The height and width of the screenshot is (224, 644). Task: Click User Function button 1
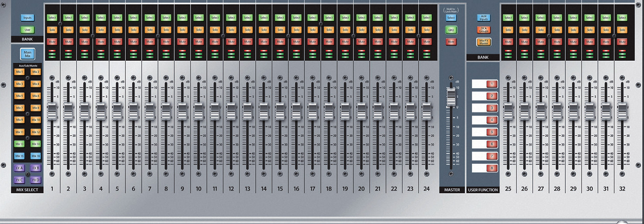point(492,84)
